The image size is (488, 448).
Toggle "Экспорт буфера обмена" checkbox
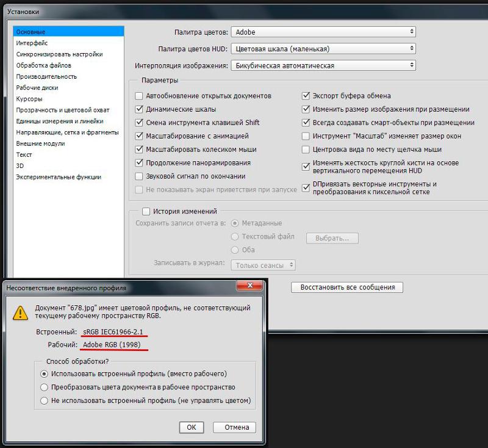[306, 96]
